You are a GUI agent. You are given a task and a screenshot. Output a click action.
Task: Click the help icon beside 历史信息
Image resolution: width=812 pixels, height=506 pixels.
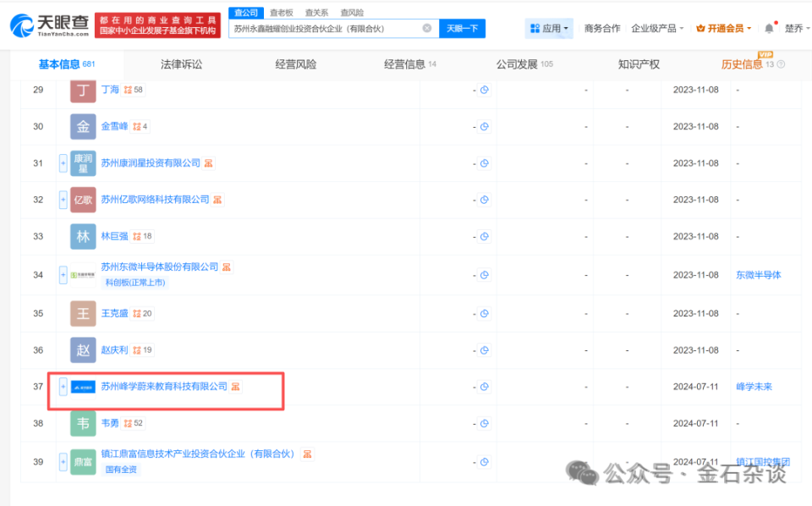pyautogui.click(x=781, y=64)
